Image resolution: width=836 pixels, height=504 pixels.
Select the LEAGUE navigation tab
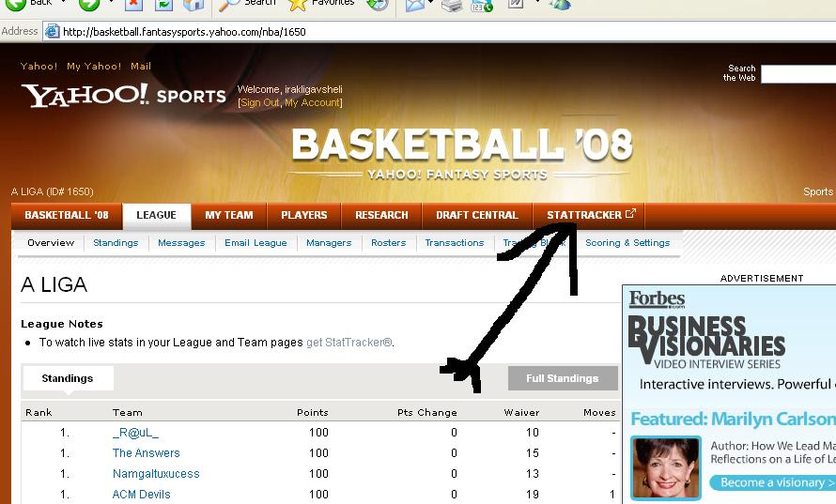tap(156, 215)
